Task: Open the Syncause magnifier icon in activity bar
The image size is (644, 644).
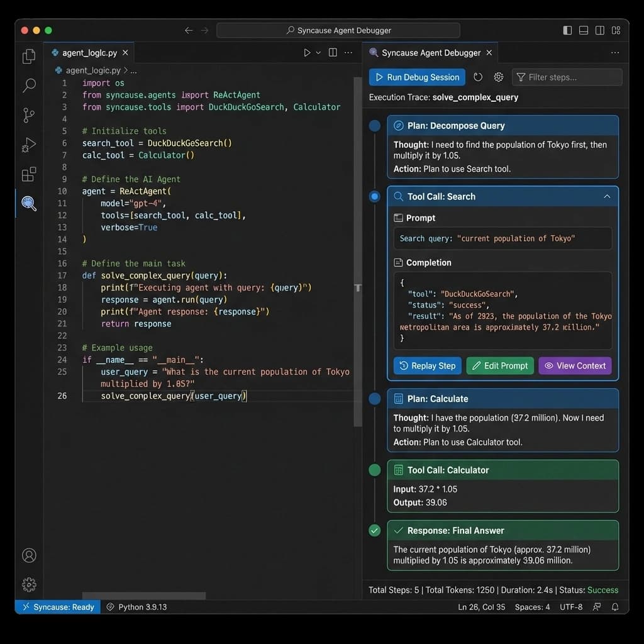Action: [x=28, y=203]
